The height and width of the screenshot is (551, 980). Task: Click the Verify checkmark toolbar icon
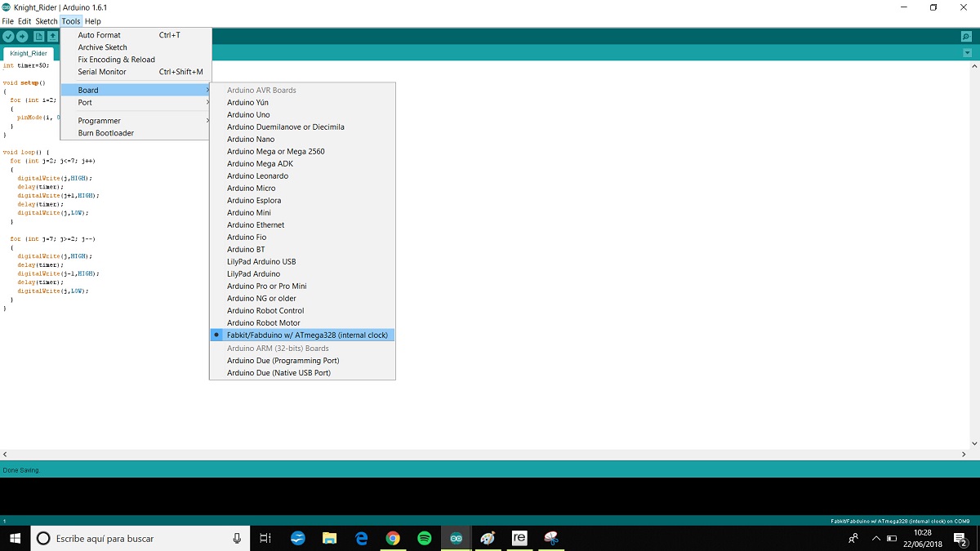[x=8, y=37]
